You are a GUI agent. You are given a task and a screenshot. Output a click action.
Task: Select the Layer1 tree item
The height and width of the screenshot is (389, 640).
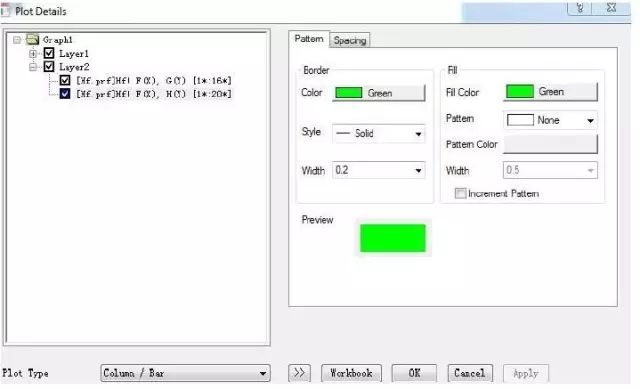pyautogui.click(x=73, y=53)
